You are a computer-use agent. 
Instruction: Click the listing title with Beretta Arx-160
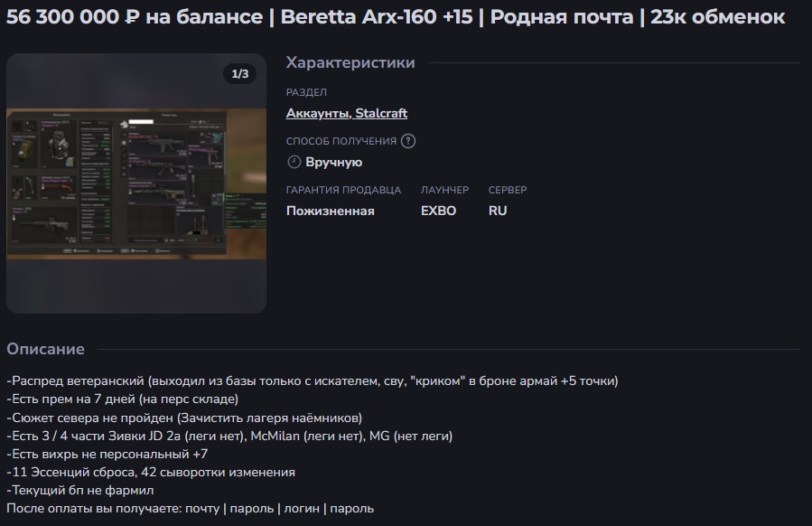396,17
